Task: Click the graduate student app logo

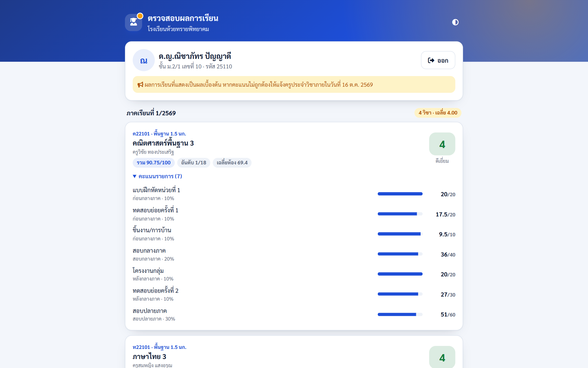Action: coord(133,22)
